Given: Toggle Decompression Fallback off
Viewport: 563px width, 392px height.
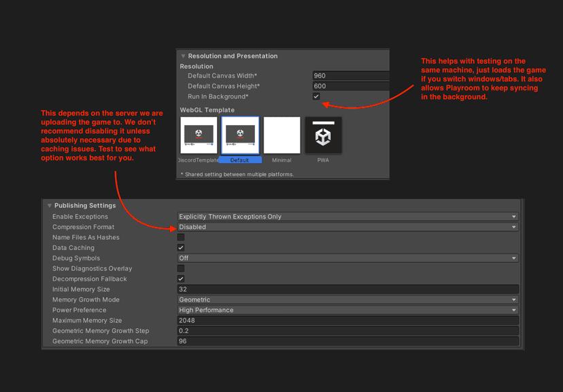Looking at the screenshot, I should click(181, 279).
